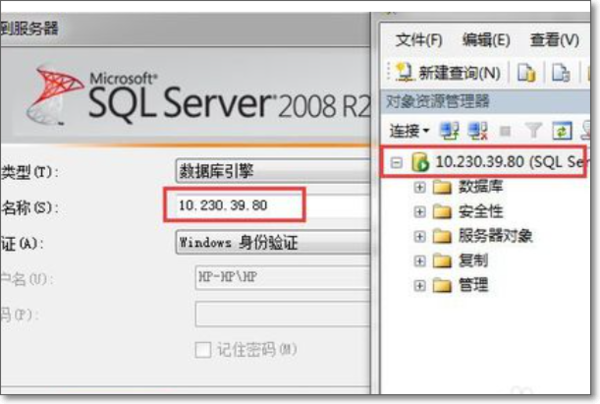
Task: Select the 数据库 tree item
Action: [480, 187]
